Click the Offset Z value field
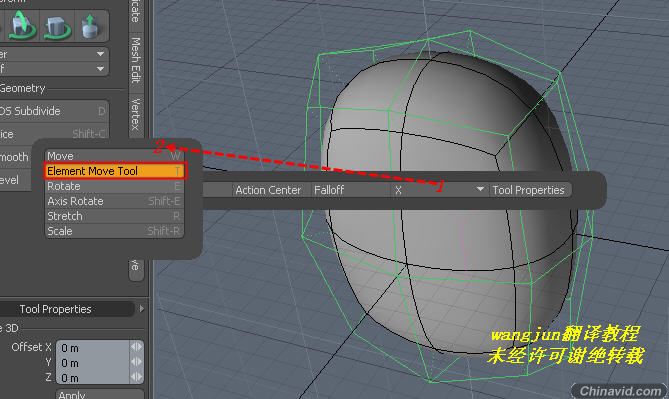The width and height of the screenshot is (669, 399). [93, 378]
